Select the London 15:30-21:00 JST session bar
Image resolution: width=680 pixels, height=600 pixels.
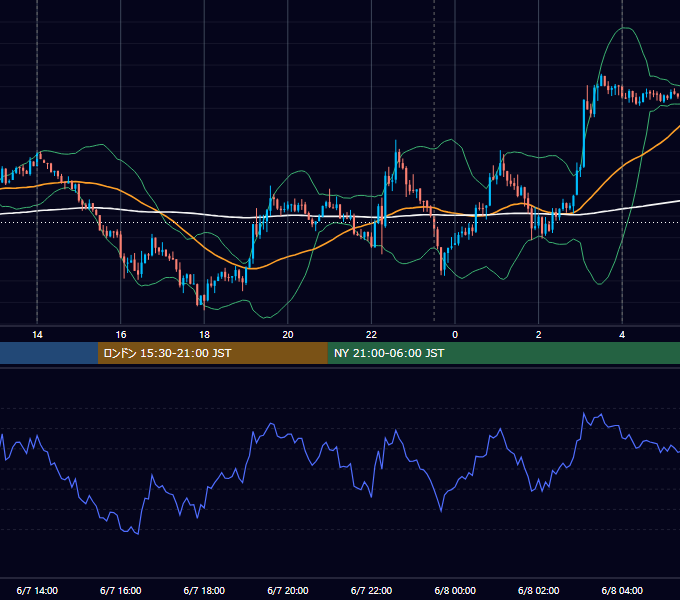[x=212, y=353]
